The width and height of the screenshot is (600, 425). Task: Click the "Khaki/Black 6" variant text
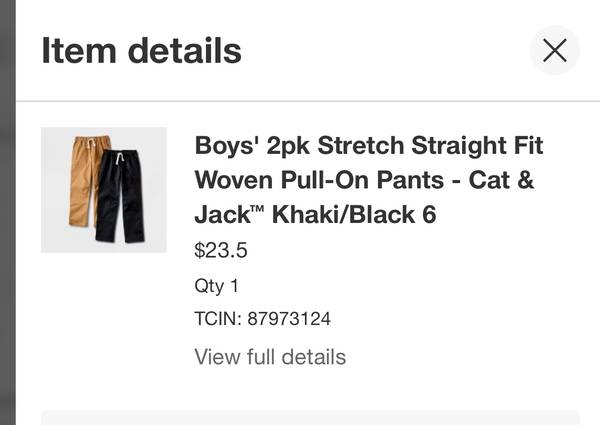point(354,214)
